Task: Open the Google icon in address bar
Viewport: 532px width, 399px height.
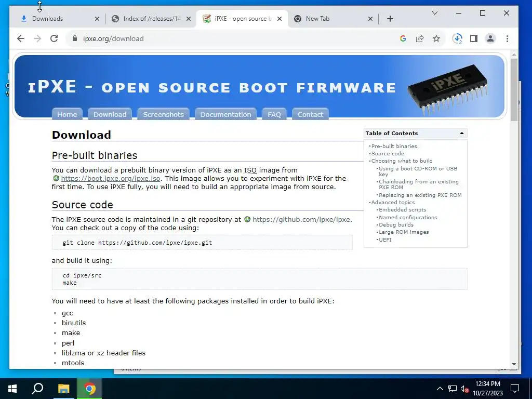Action: (x=403, y=38)
